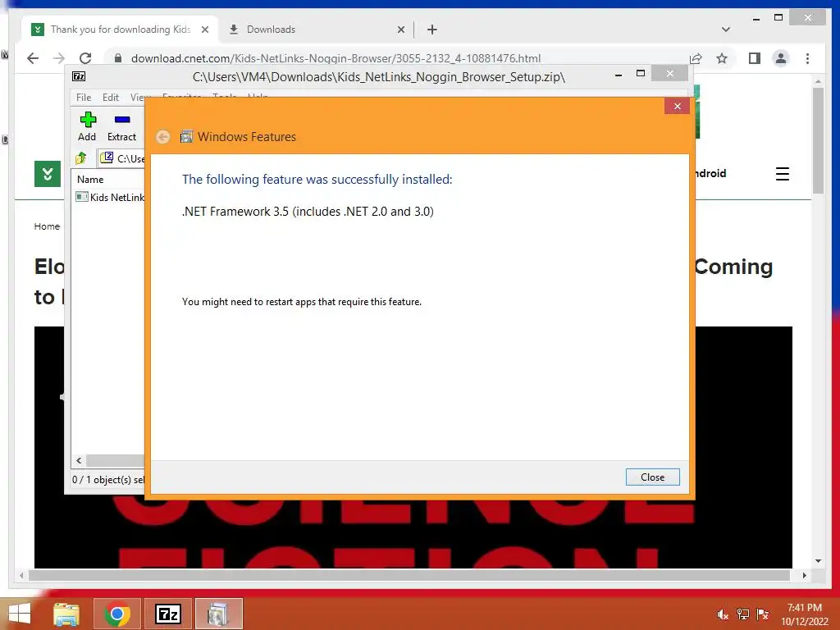Click the 7-Zip taskbar icon

click(167, 614)
